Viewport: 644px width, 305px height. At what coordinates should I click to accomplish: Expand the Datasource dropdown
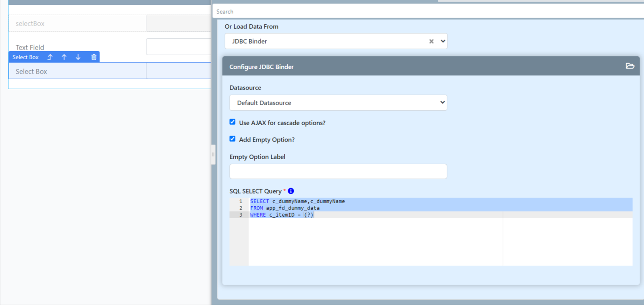(338, 103)
